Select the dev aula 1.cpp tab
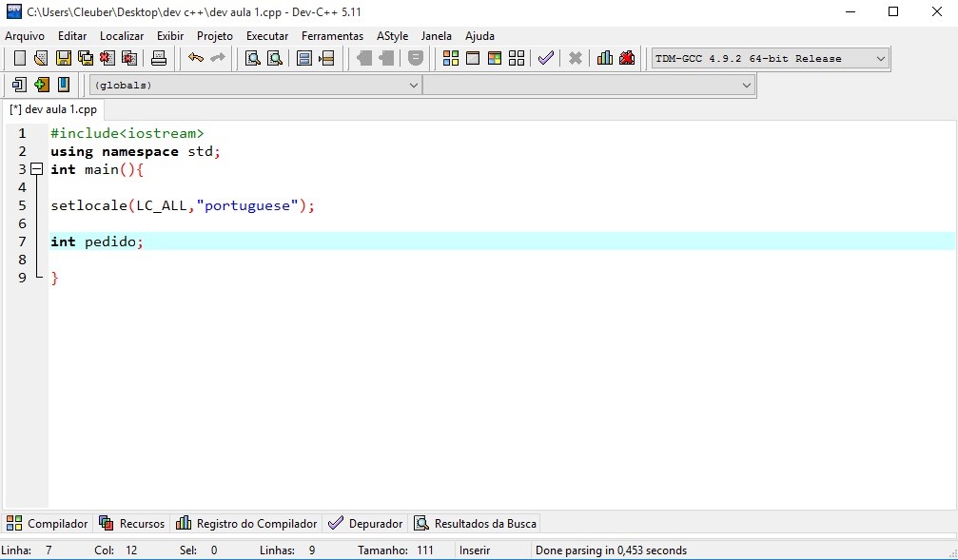The image size is (958, 560). pos(53,109)
